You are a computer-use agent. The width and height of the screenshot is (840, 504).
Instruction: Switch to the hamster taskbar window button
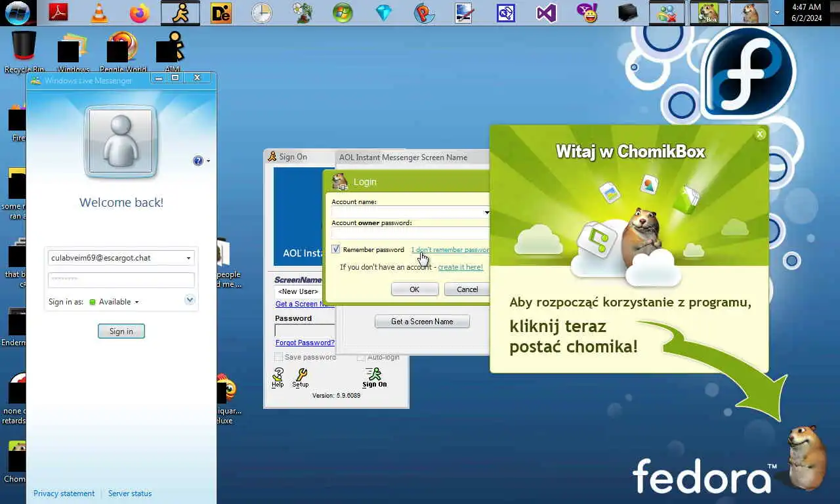pyautogui.click(x=749, y=12)
